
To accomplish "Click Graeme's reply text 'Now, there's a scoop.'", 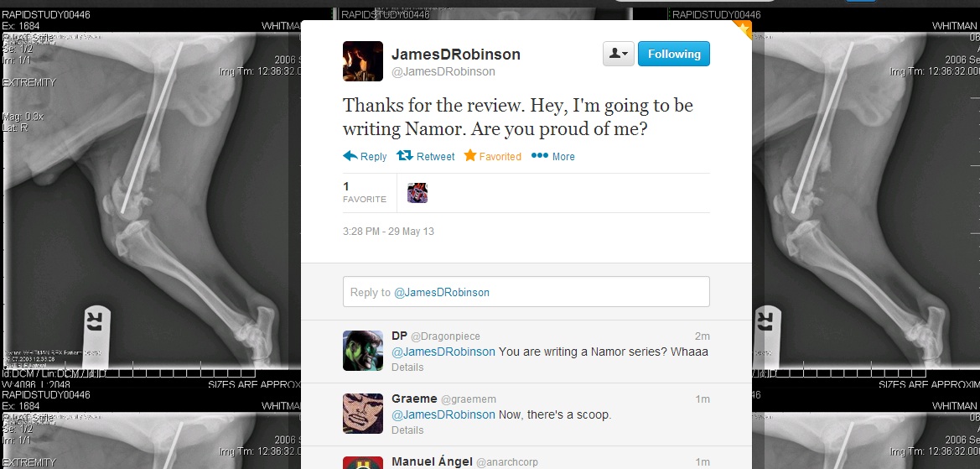I will [x=555, y=414].
